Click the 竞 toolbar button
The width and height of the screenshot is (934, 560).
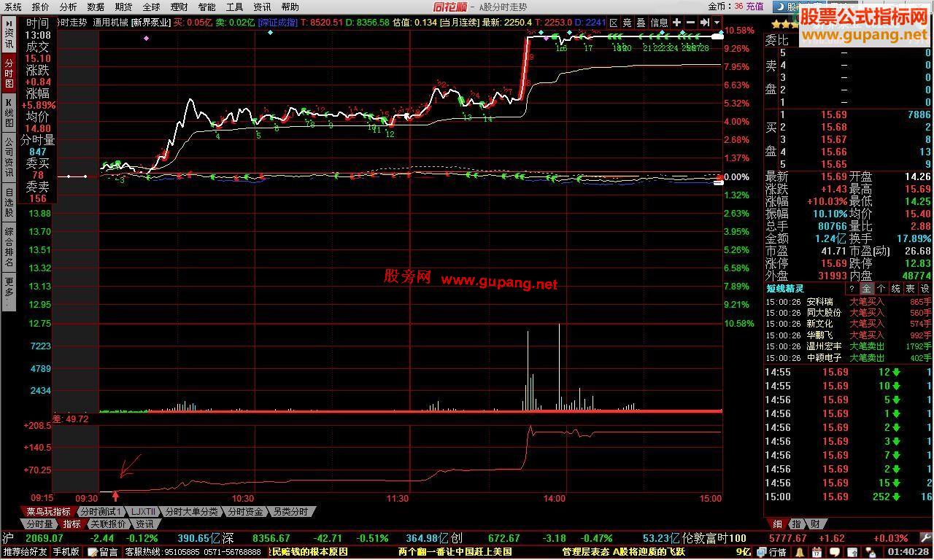[x=628, y=23]
